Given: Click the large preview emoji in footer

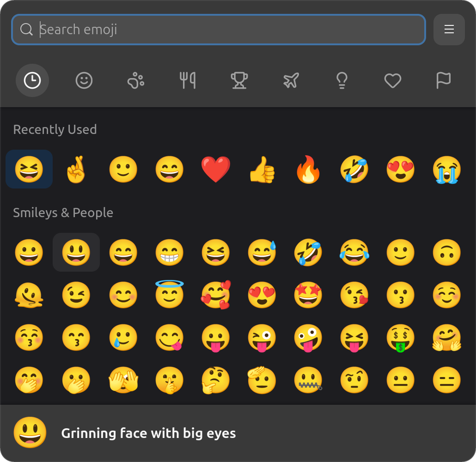Looking at the screenshot, I should (x=30, y=432).
